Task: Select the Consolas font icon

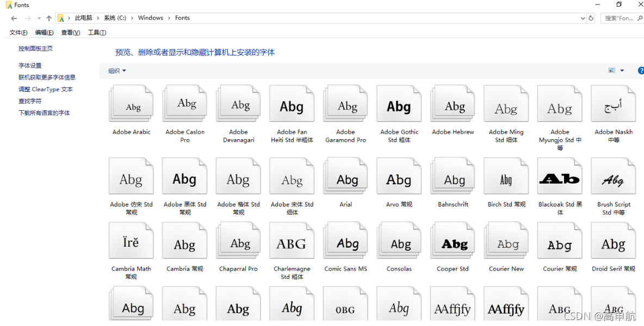Action: (x=399, y=240)
